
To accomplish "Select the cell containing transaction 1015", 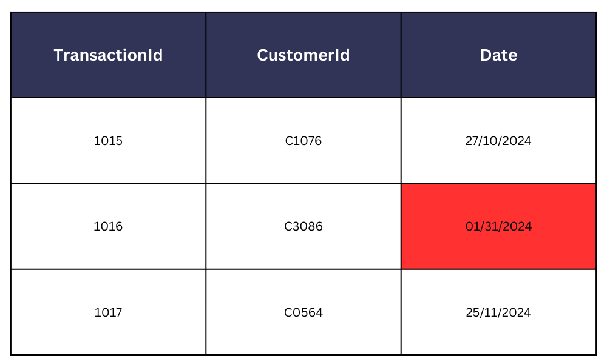I will 108,141.
